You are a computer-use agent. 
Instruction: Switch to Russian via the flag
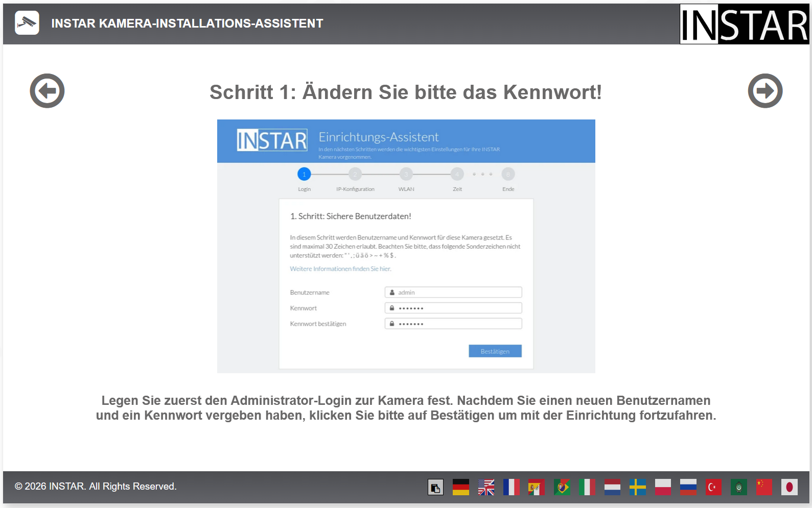(x=688, y=487)
